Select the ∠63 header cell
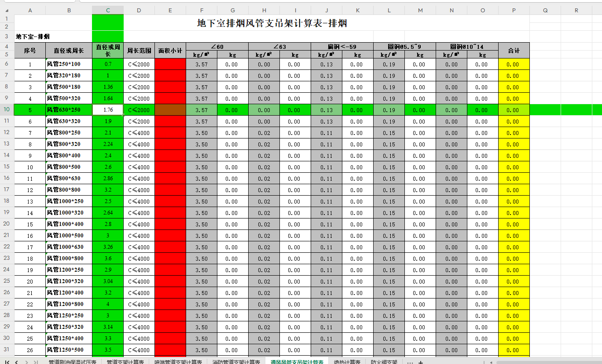The image size is (602, 364). coord(279,47)
